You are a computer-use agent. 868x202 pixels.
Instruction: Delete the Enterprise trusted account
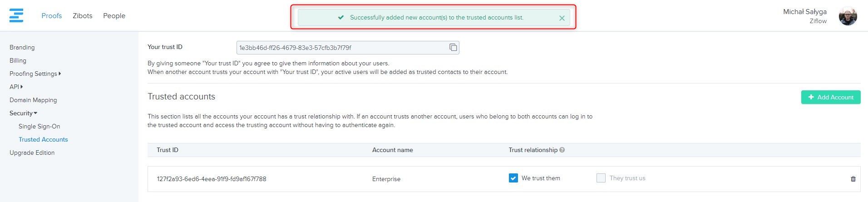pos(853,179)
